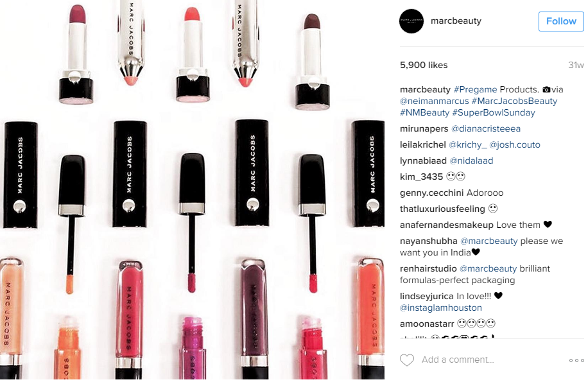Open the #SuperBowlSunday hashtag
The height and width of the screenshot is (382, 588).
point(494,113)
